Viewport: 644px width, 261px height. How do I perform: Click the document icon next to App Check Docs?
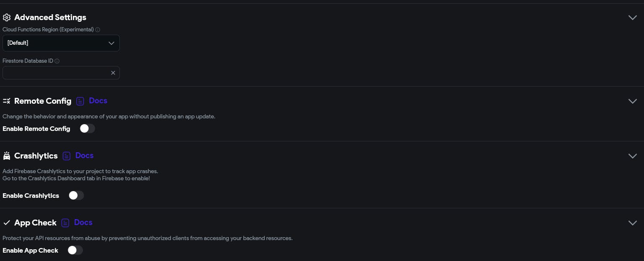pos(65,223)
